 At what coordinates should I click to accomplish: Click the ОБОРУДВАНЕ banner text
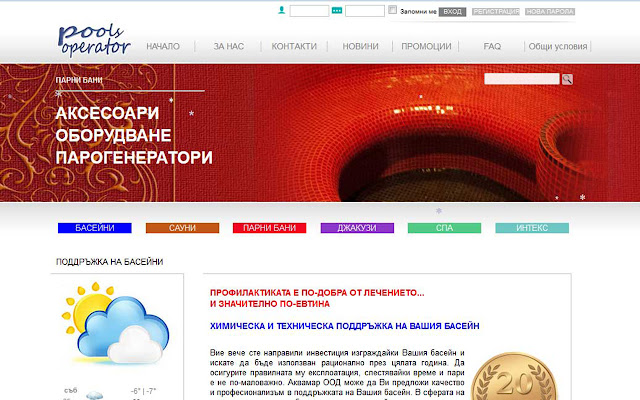(113, 135)
